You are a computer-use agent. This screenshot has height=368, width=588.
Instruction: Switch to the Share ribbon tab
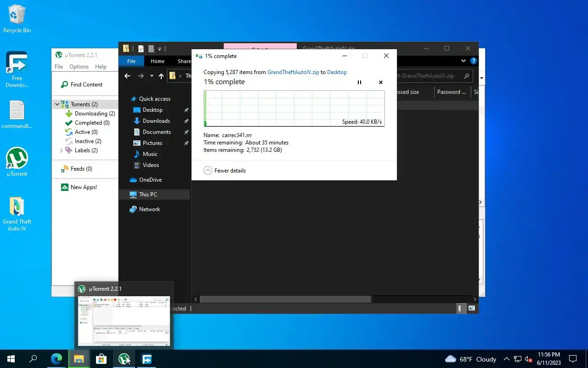(x=184, y=61)
